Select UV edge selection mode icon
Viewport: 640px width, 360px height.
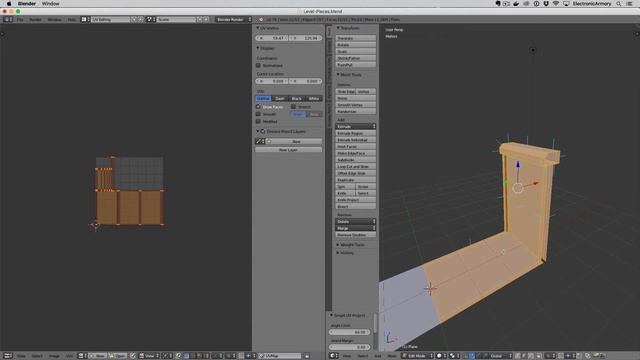[x=193, y=356]
